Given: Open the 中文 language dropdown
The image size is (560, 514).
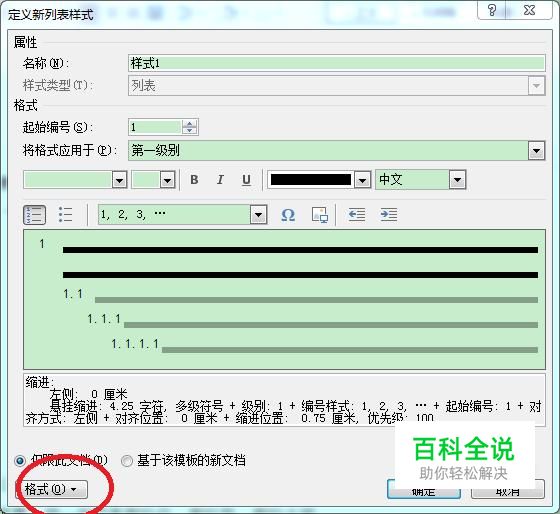Looking at the screenshot, I should (458, 180).
